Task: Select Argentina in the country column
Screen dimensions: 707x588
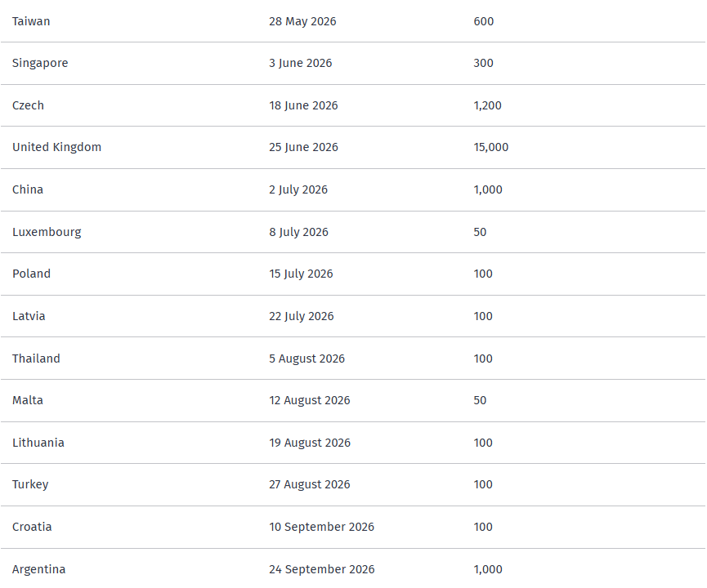Action: coord(38,569)
